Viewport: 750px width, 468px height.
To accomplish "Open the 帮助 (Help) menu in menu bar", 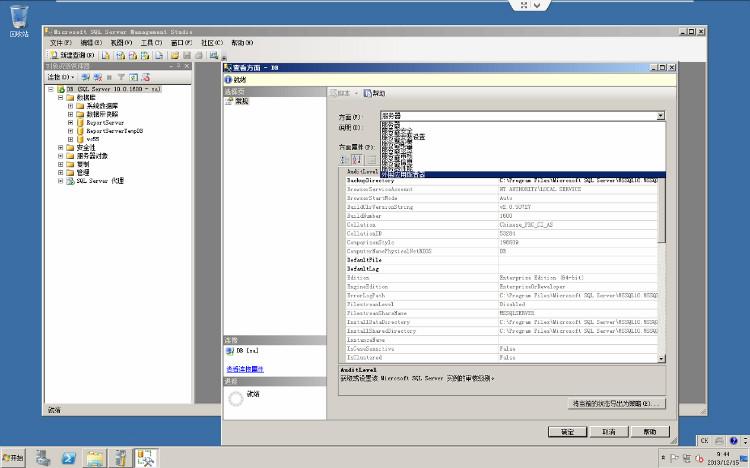I will pos(242,43).
